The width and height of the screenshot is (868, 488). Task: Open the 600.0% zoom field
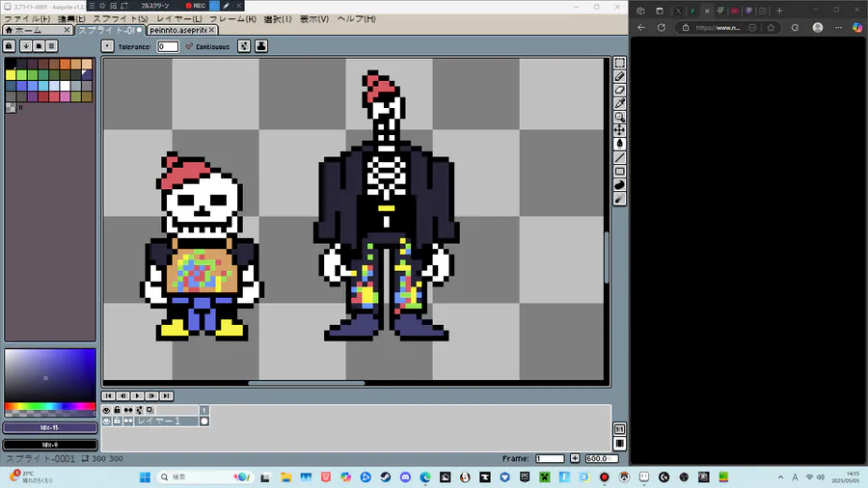(x=601, y=458)
